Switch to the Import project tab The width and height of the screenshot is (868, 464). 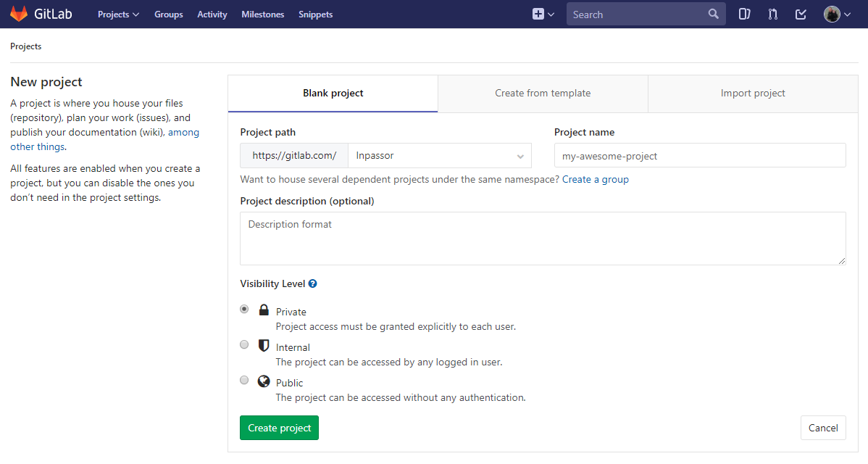(x=753, y=94)
